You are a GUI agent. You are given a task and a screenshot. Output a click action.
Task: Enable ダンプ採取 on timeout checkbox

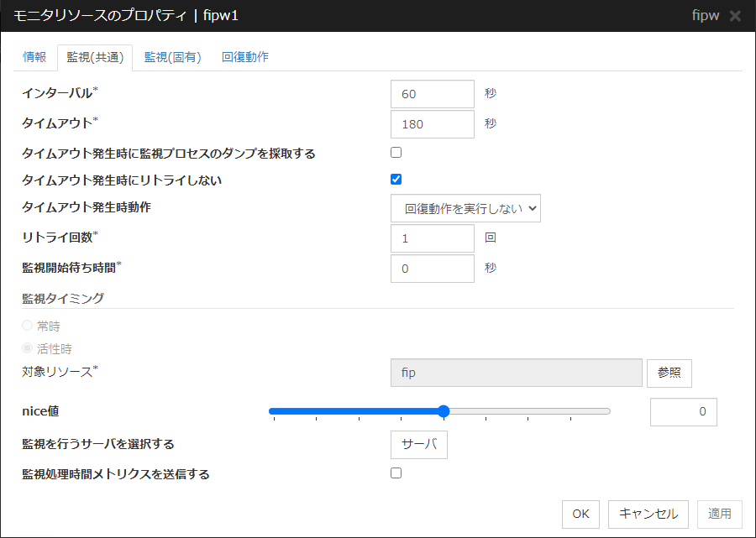click(x=396, y=151)
